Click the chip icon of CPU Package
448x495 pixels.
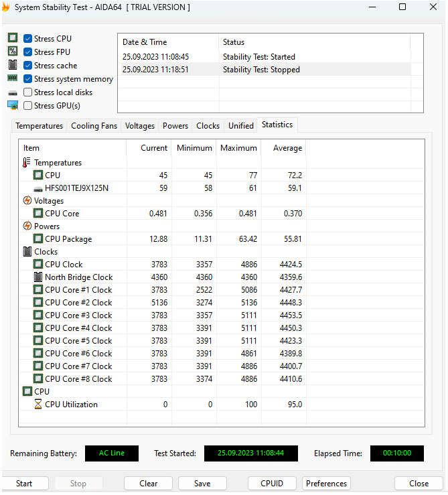(38, 238)
